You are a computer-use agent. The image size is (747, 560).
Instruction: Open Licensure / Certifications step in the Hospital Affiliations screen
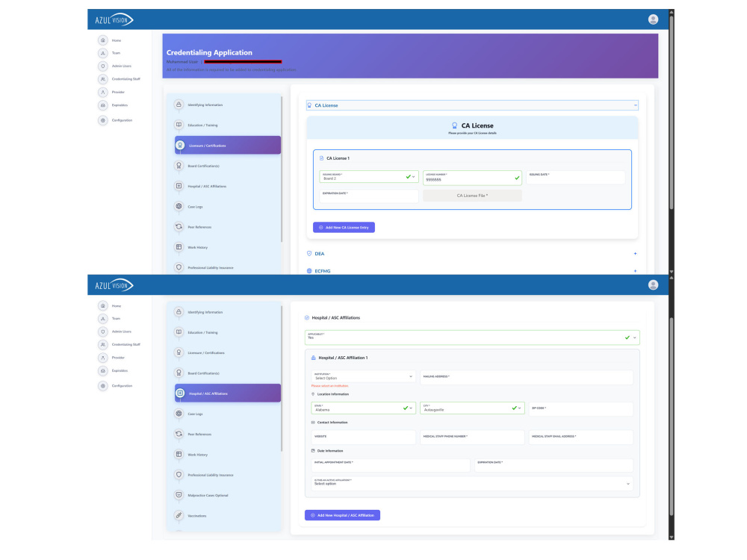point(206,353)
